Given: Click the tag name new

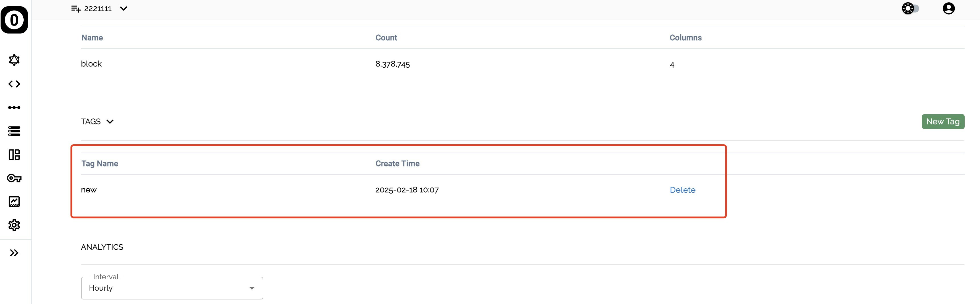Looking at the screenshot, I should pyautogui.click(x=89, y=190).
